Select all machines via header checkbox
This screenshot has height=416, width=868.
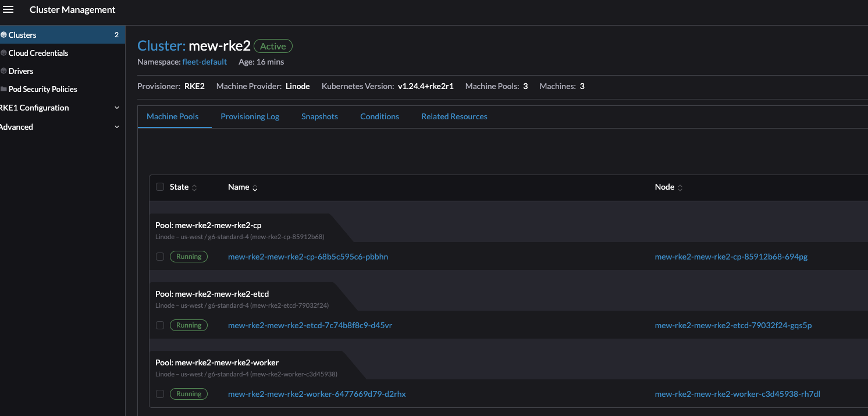tap(160, 187)
